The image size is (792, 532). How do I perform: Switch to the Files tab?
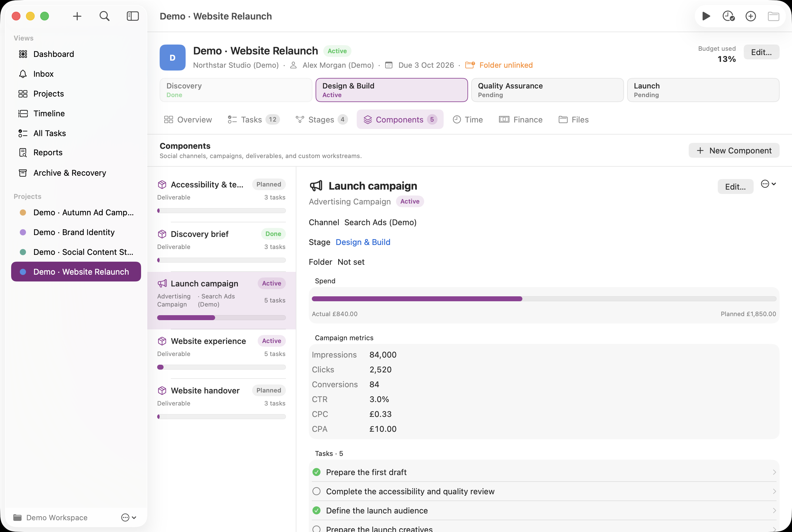574,119
